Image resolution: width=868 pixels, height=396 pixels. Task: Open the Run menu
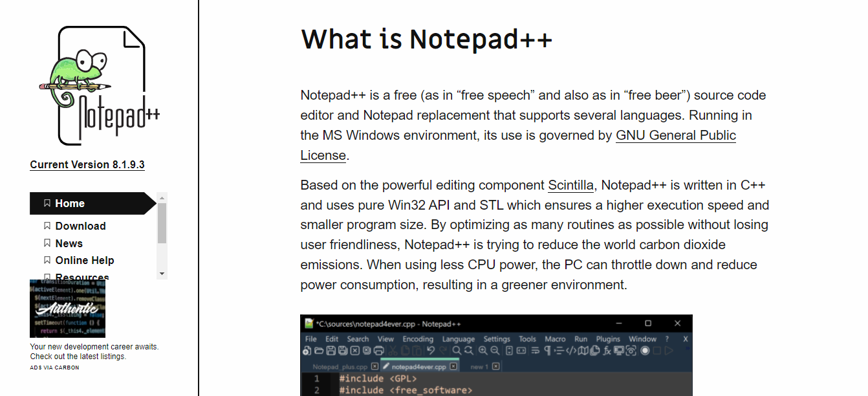(581, 339)
